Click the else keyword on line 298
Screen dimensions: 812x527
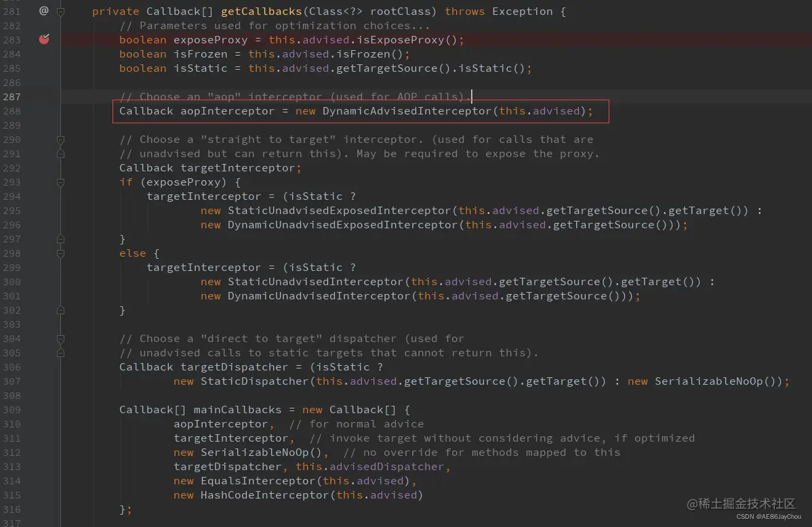point(133,253)
